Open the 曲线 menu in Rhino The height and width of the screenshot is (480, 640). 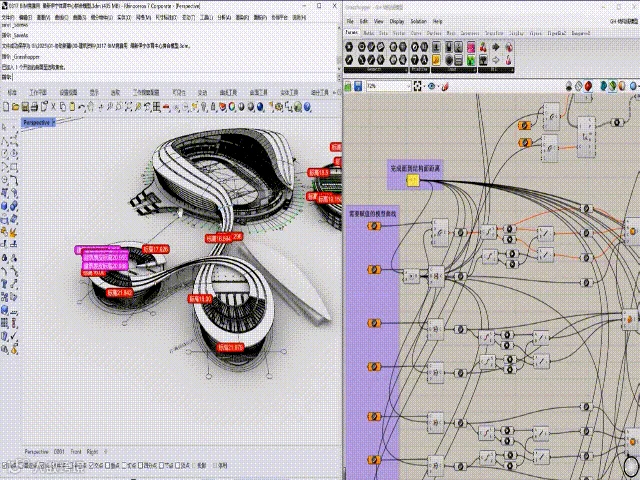(x=61, y=18)
